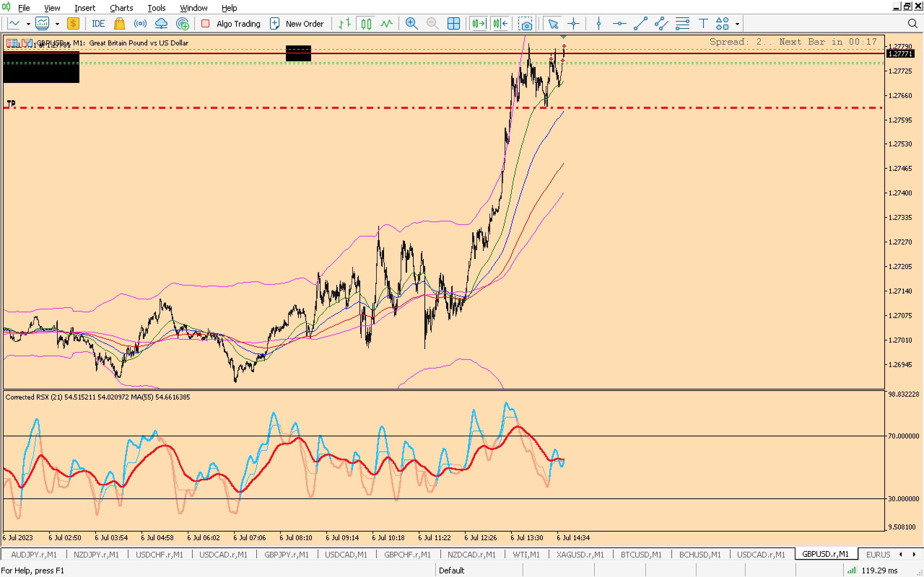Open the indicators list dropdown arrow

[x=57, y=24]
